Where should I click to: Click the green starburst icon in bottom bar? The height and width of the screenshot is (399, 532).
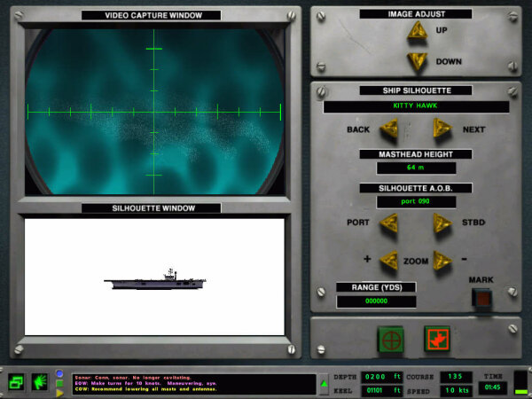41,382
